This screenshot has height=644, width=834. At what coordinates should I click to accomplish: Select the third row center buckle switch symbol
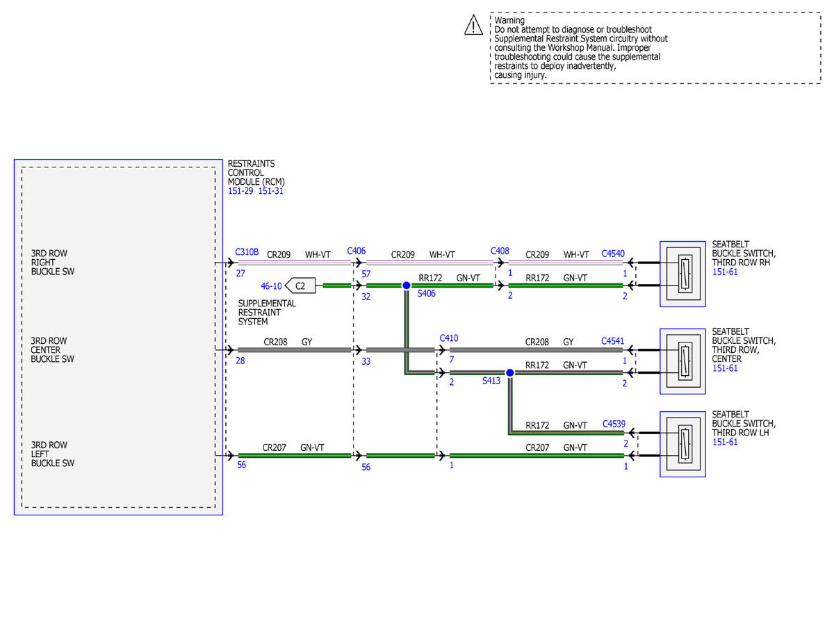pyautogui.click(x=682, y=361)
